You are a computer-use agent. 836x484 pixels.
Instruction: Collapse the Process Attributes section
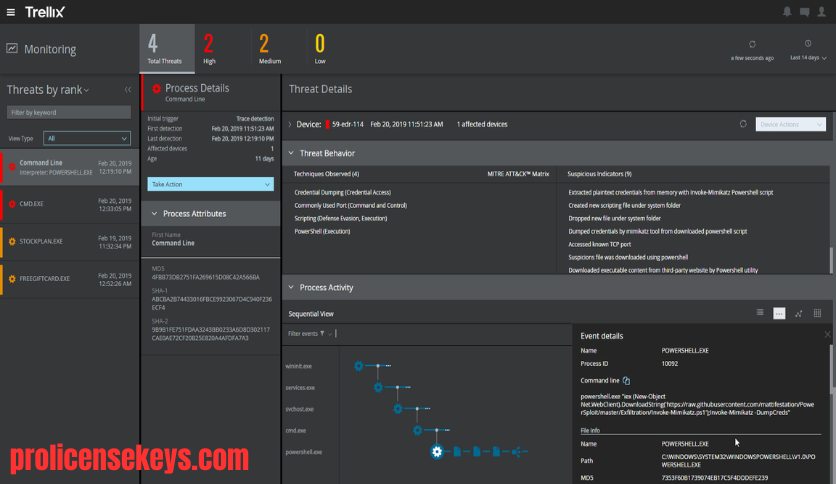154,214
